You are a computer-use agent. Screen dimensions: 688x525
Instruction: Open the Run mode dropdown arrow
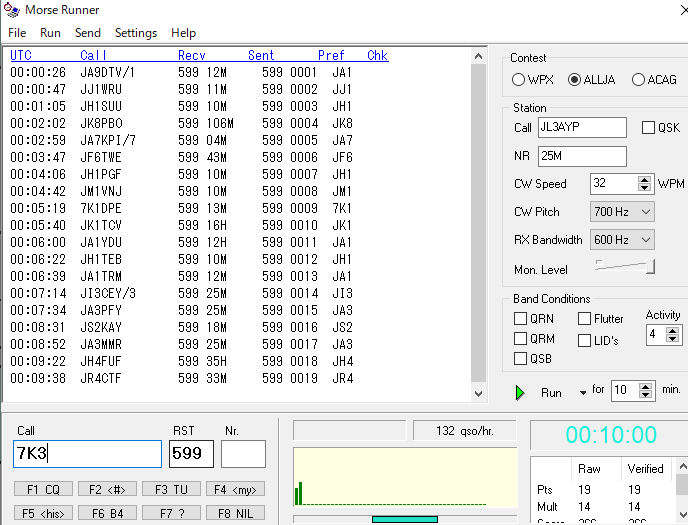tap(583, 393)
